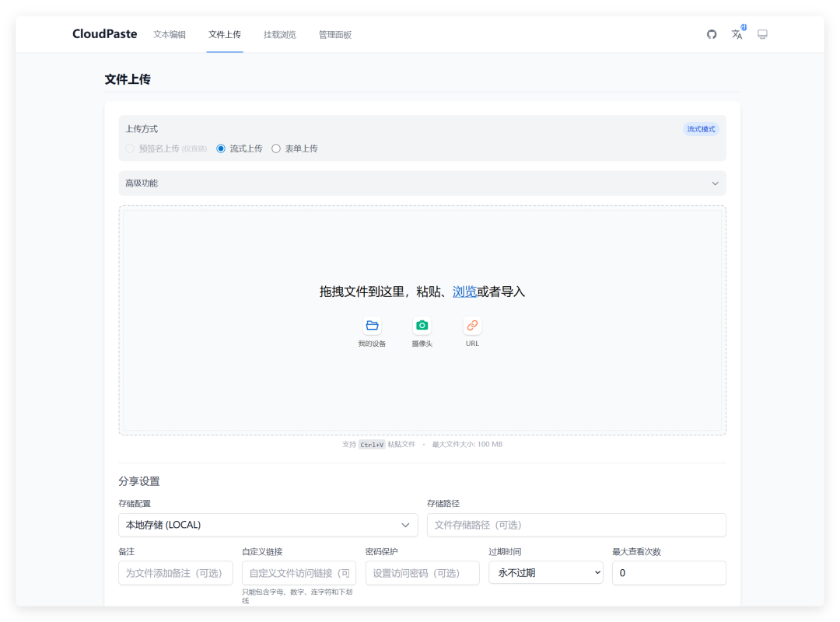
Task: Click the 浏览 browse files link
Action: [465, 291]
